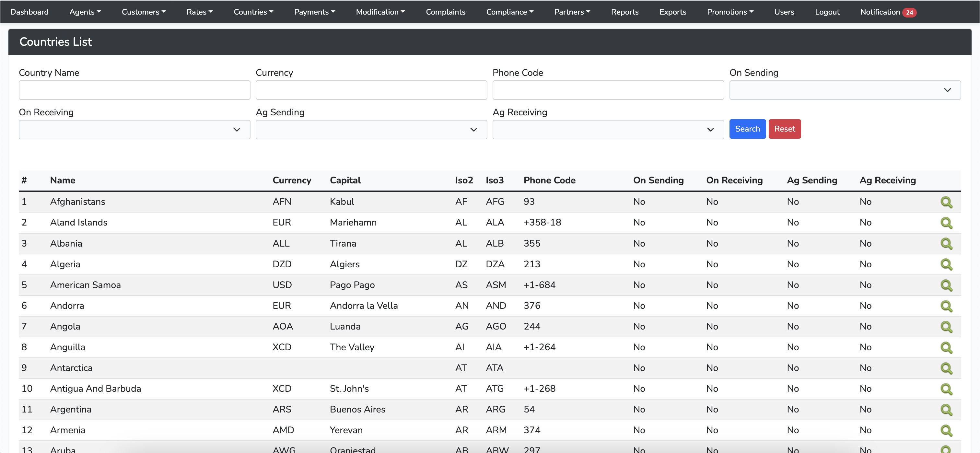The width and height of the screenshot is (980, 453).
Task: Click the red Reset button
Action: click(784, 129)
